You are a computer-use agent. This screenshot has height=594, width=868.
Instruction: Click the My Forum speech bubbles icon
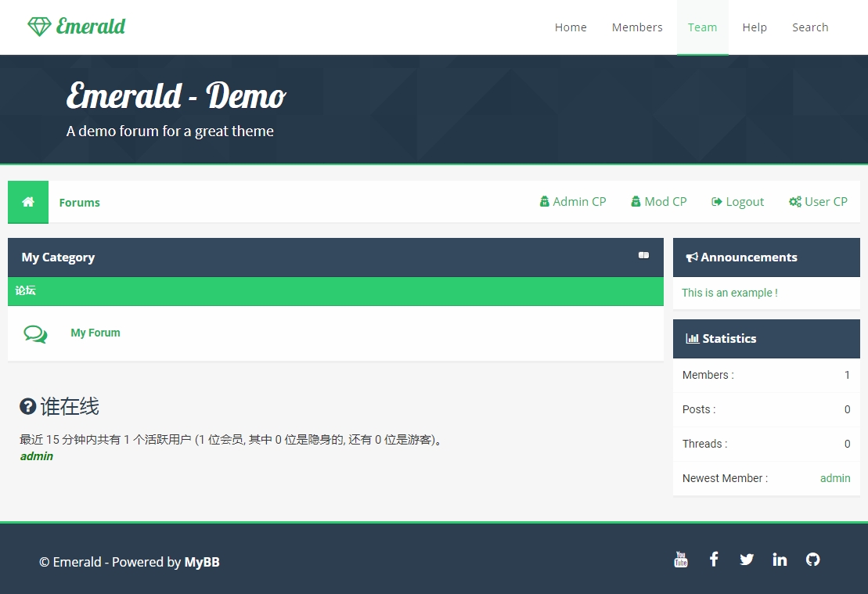35,334
